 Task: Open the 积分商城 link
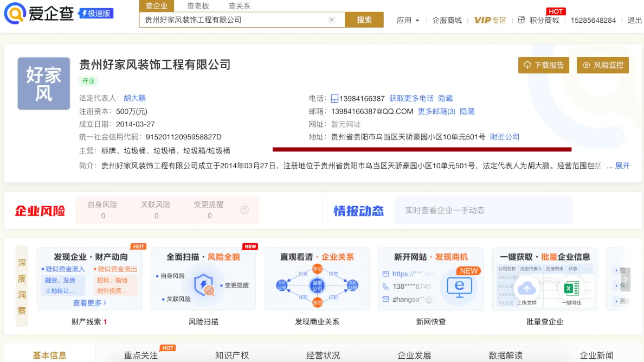coord(544,20)
